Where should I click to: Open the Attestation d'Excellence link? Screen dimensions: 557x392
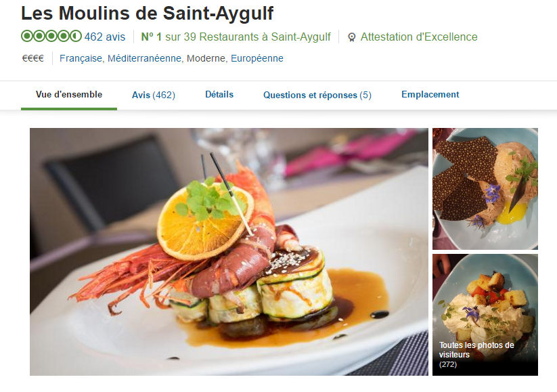click(419, 37)
